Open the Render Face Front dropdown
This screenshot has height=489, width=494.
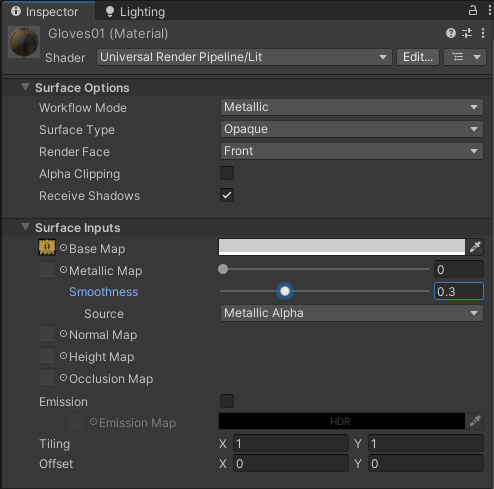[352, 151]
